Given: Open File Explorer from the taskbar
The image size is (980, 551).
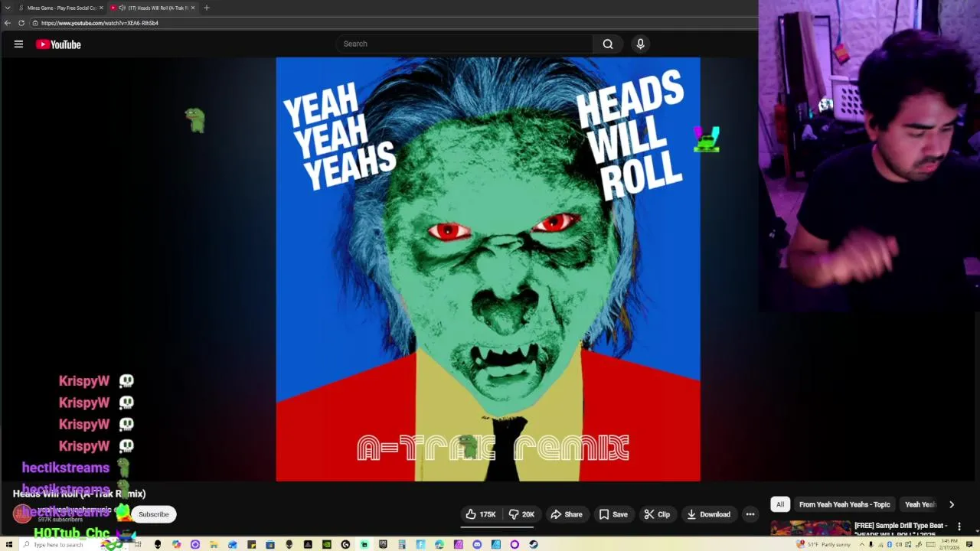Looking at the screenshot, I should coord(214,544).
